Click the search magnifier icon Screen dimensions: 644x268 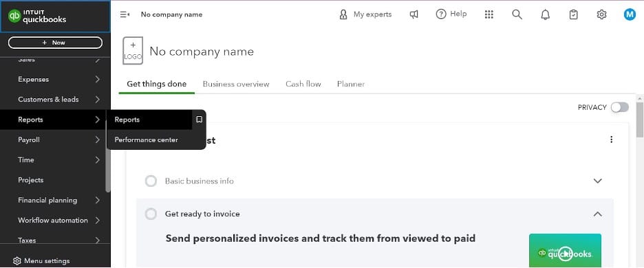[x=517, y=14]
